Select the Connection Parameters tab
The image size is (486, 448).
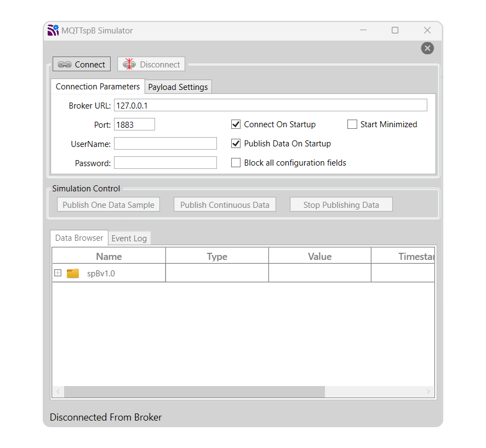[98, 87]
